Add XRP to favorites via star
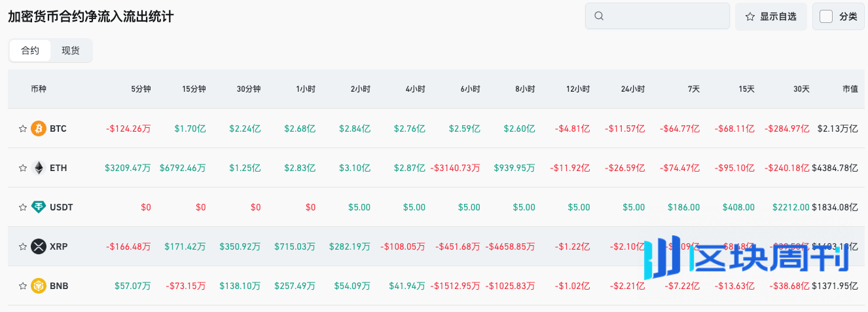Image resolution: width=868 pixels, height=312 pixels. tap(23, 246)
